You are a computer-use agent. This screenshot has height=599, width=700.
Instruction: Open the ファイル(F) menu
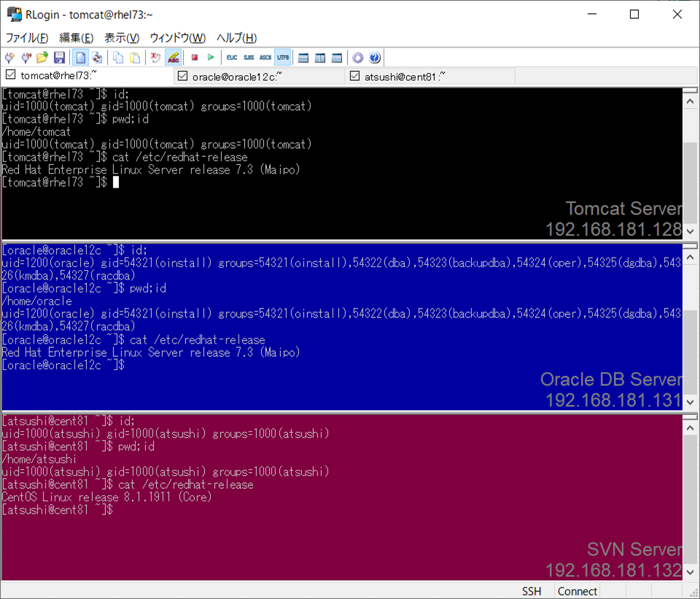click(x=27, y=38)
